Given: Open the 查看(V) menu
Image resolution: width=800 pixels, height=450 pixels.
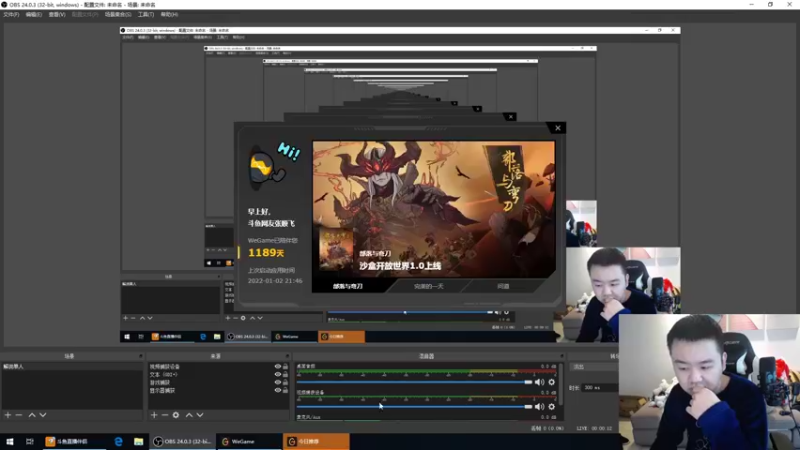Looking at the screenshot, I should pos(57,14).
